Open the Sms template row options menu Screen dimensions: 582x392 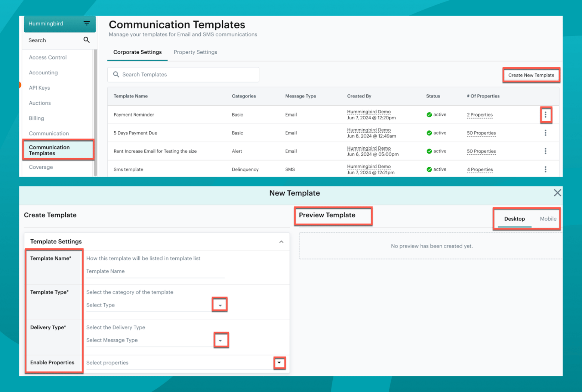[545, 169]
